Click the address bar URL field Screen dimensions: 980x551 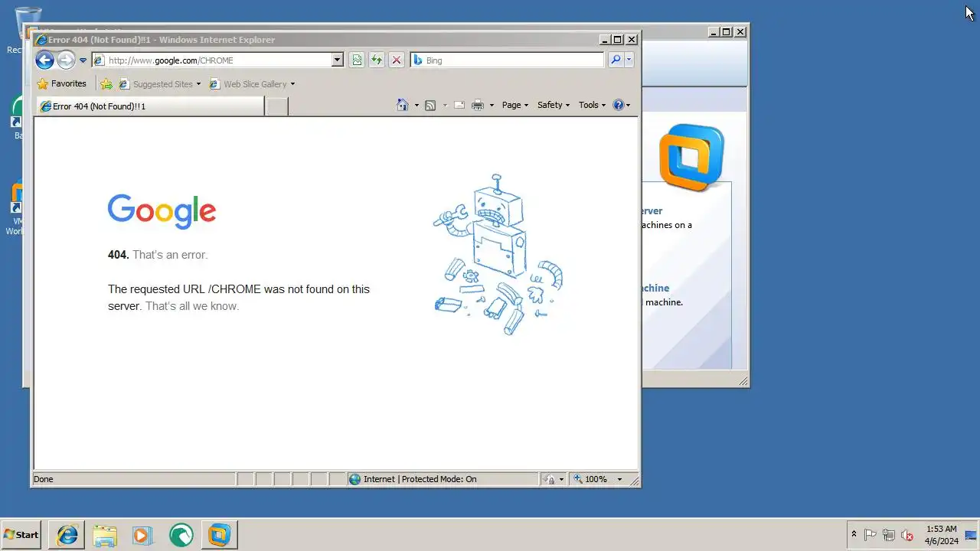(212, 60)
